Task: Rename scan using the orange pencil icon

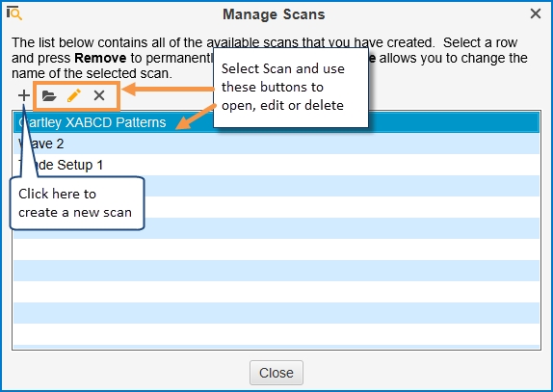Action: (74, 95)
